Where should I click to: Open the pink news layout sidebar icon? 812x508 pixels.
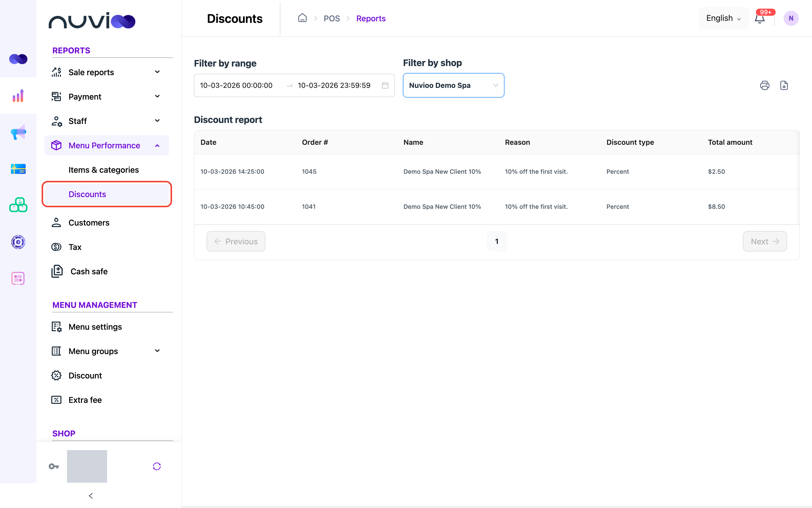(x=18, y=278)
